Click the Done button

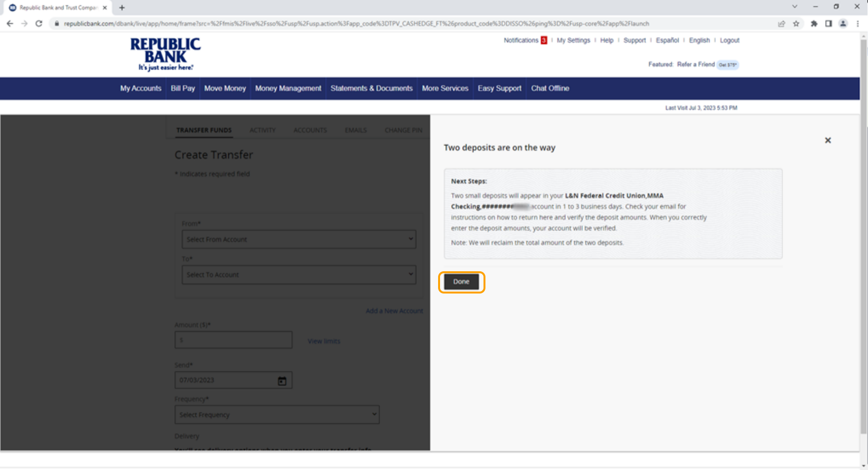461,282
